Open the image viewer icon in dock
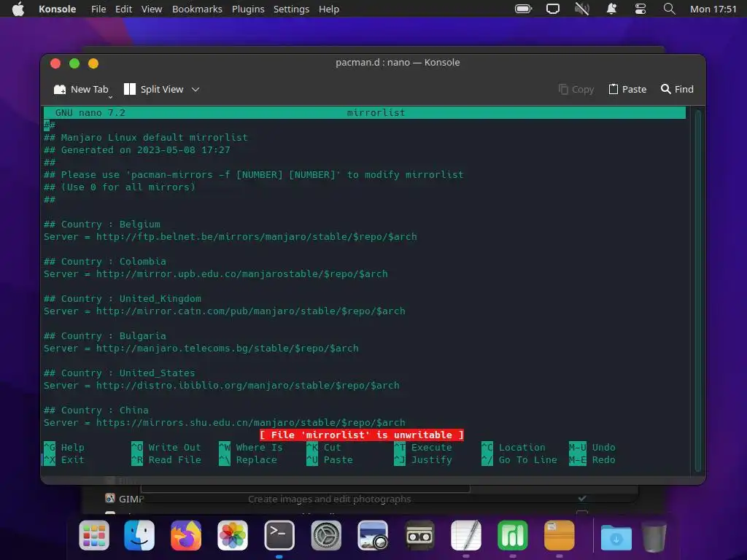 pyautogui.click(x=373, y=535)
